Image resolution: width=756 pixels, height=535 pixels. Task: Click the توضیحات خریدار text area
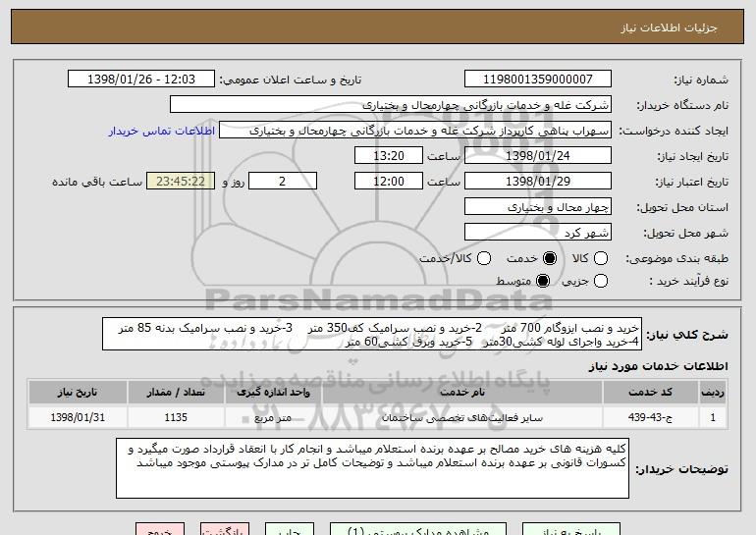coord(372,468)
